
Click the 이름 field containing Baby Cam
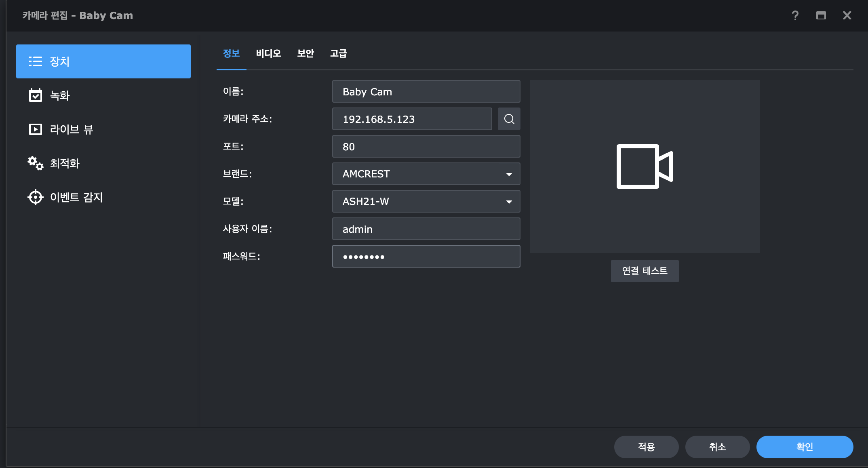pos(426,92)
